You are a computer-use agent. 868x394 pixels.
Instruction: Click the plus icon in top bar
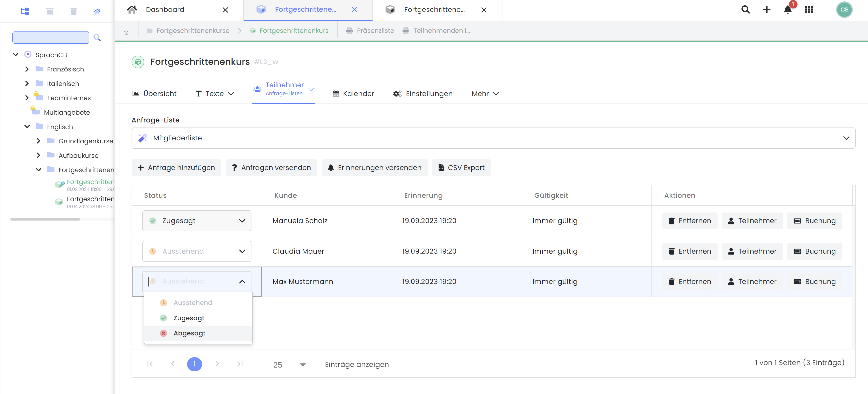[767, 10]
